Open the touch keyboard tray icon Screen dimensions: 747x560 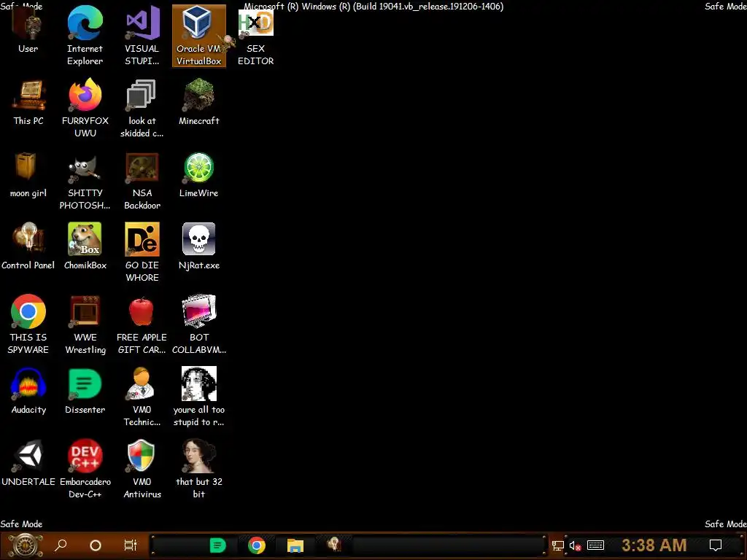point(595,545)
